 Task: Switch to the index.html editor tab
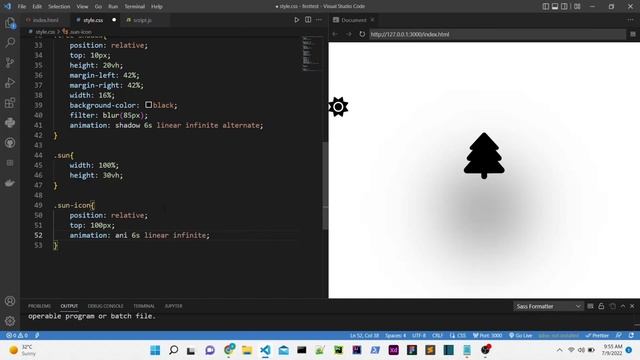(45, 20)
